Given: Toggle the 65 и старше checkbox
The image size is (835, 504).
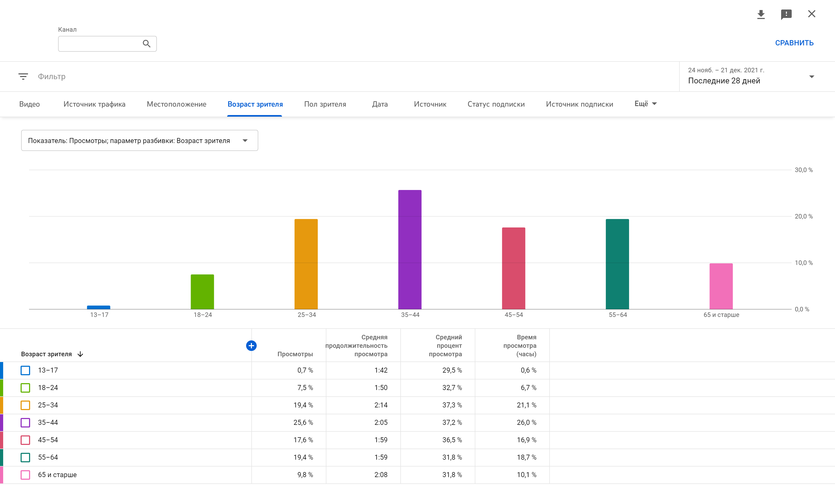Looking at the screenshot, I should coord(25,474).
